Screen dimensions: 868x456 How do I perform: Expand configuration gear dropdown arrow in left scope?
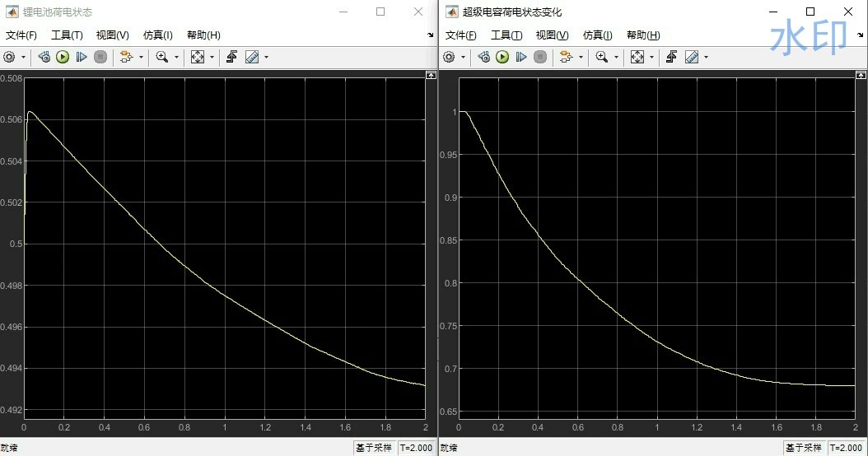23,57
